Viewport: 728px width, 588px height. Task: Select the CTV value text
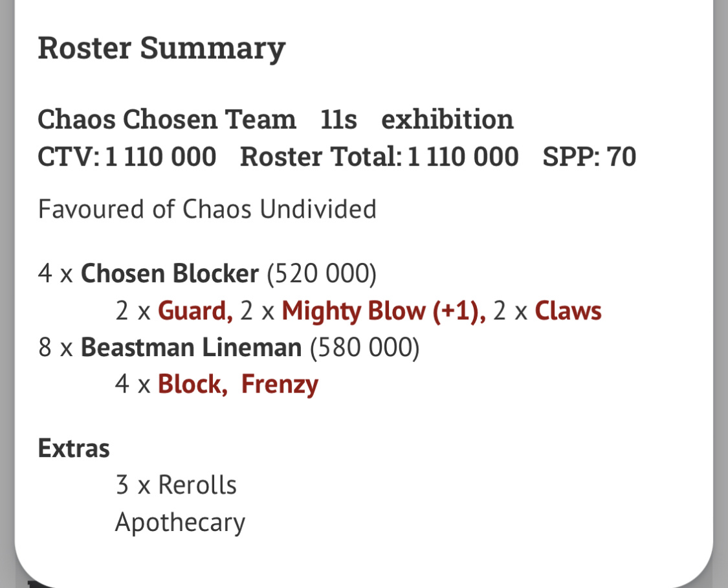[127, 157]
